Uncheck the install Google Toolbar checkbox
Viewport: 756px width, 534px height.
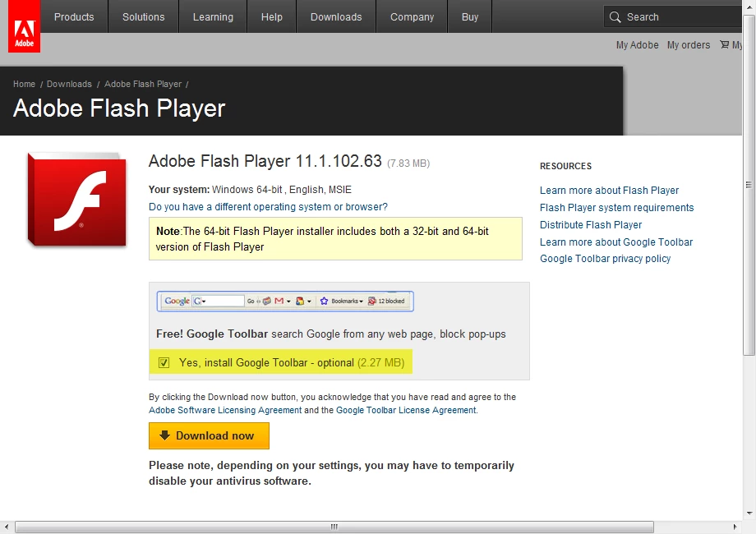164,363
